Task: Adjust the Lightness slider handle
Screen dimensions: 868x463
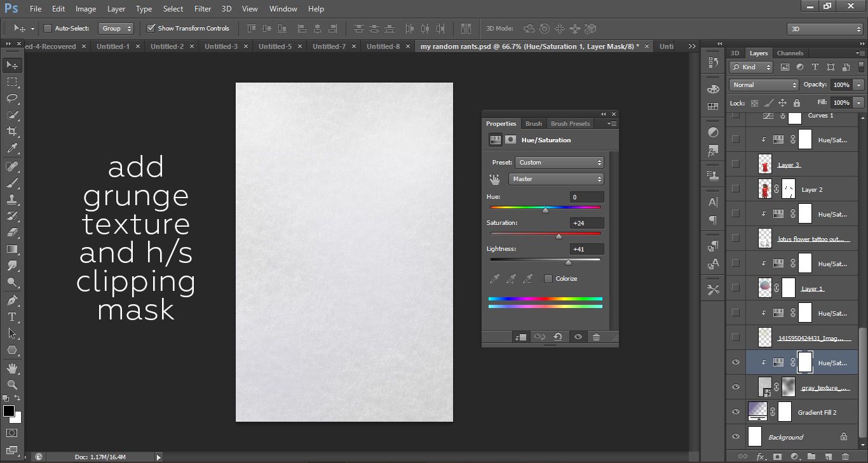Action: tap(568, 262)
